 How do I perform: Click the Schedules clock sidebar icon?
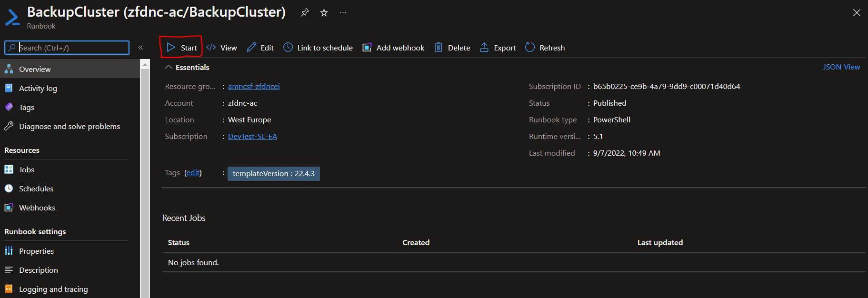point(9,189)
